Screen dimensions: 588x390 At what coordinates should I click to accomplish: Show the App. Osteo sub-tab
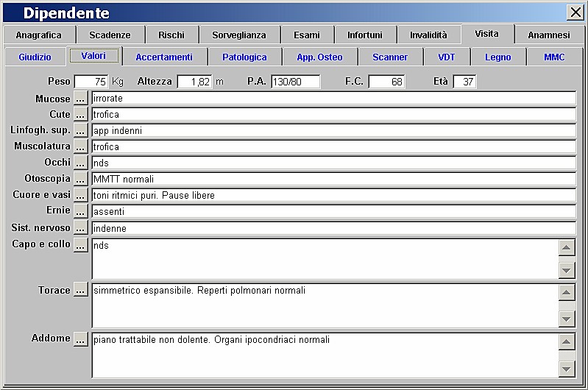coord(319,57)
